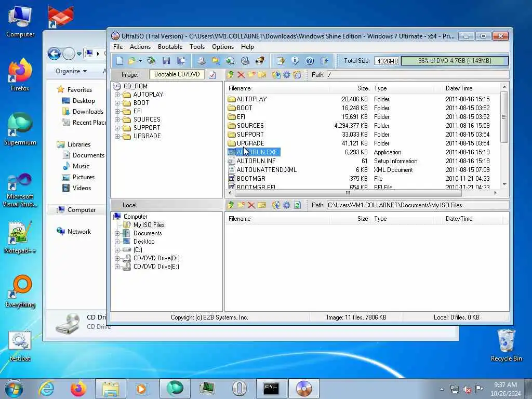The height and width of the screenshot is (399, 532).
Task: Expand the EFI tree node
Action: click(x=117, y=111)
